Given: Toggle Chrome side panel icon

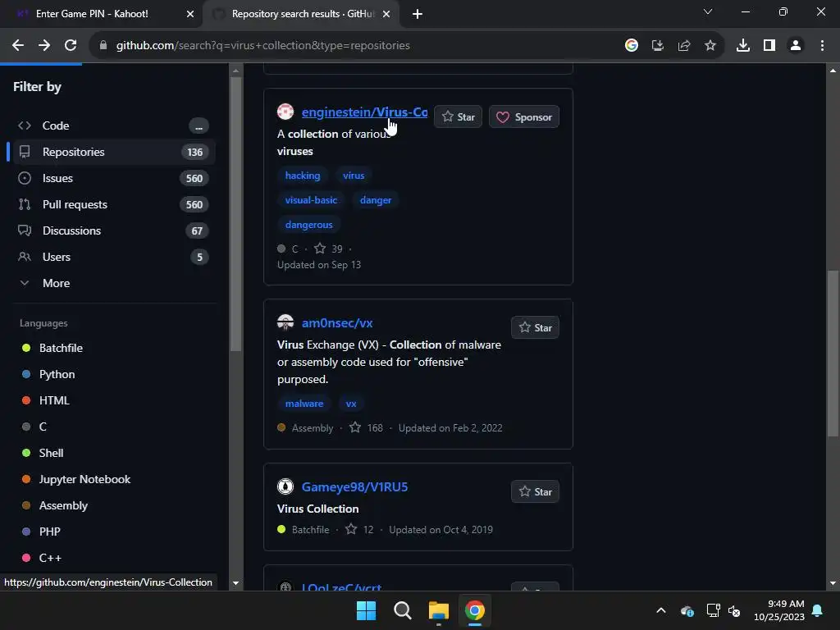Looking at the screenshot, I should click(769, 46).
